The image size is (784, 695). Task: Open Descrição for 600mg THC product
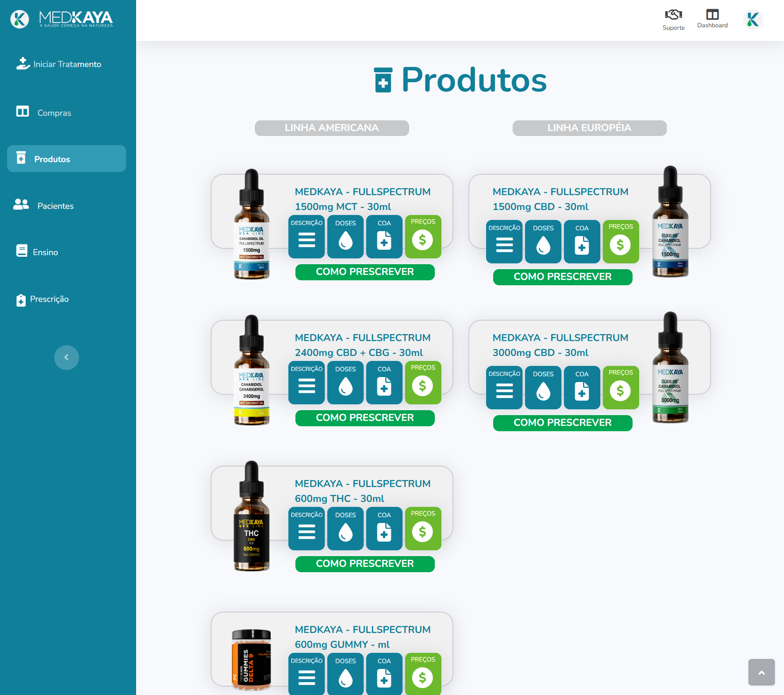point(307,528)
